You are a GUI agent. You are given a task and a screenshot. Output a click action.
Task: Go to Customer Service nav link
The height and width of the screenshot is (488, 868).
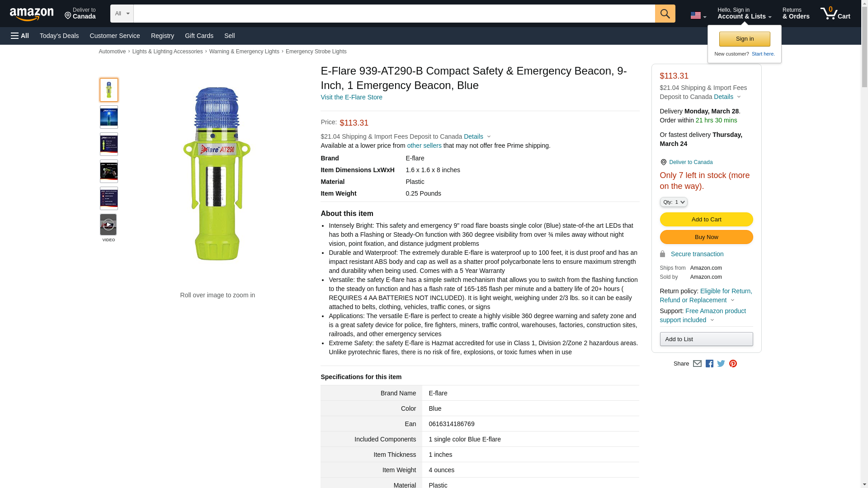click(115, 36)
